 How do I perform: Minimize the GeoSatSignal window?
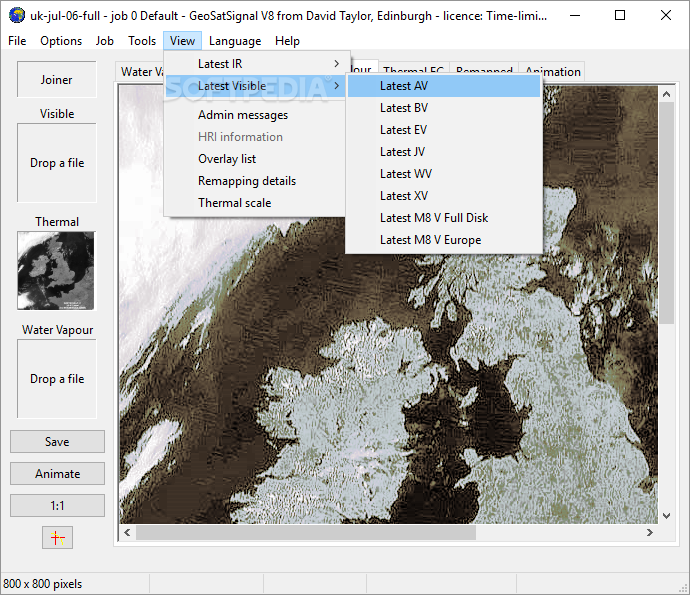[575, 15]
